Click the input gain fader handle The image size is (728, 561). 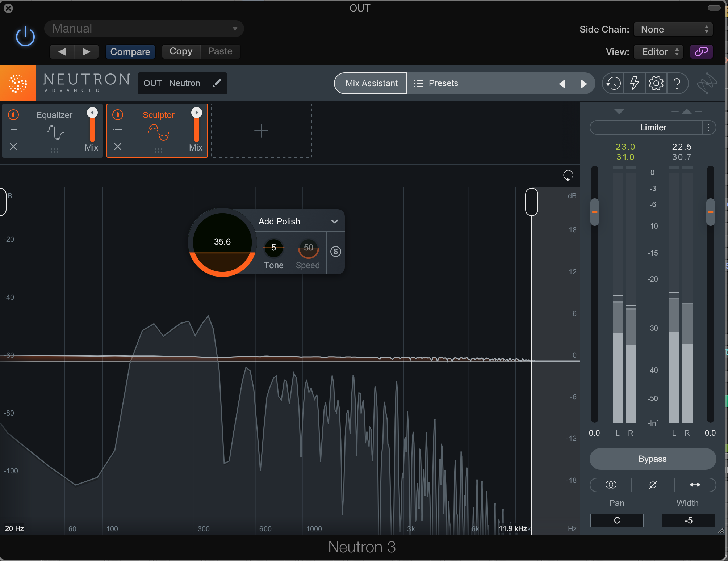594,212
